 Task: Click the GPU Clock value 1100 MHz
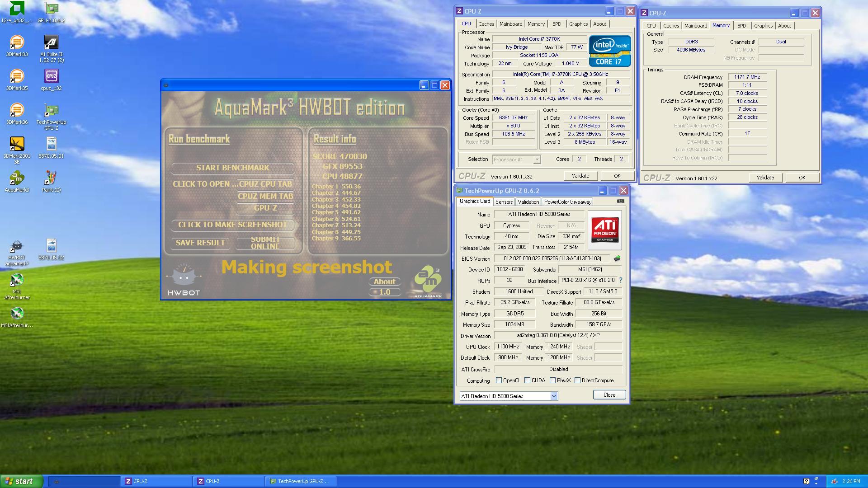508,347
